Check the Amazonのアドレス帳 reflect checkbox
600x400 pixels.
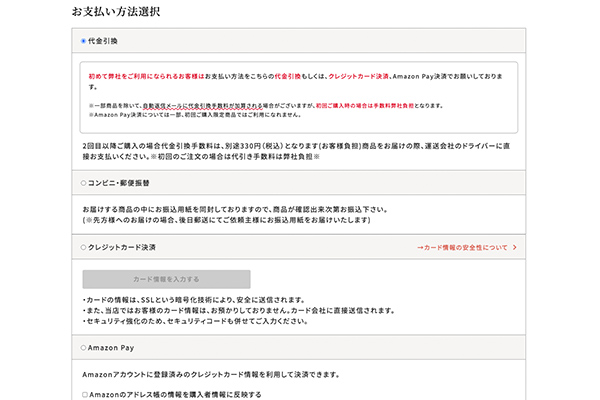point(84,395)
